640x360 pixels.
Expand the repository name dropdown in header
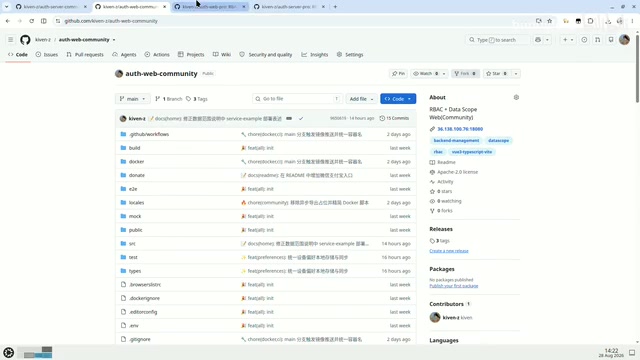coord(114,40)
